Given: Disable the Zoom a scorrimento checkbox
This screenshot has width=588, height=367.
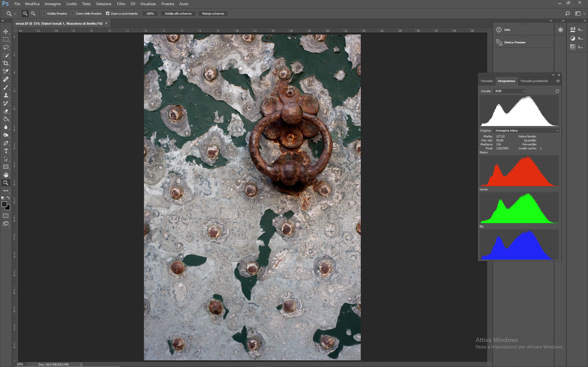Looking at the screenshot, I should 108,14.
